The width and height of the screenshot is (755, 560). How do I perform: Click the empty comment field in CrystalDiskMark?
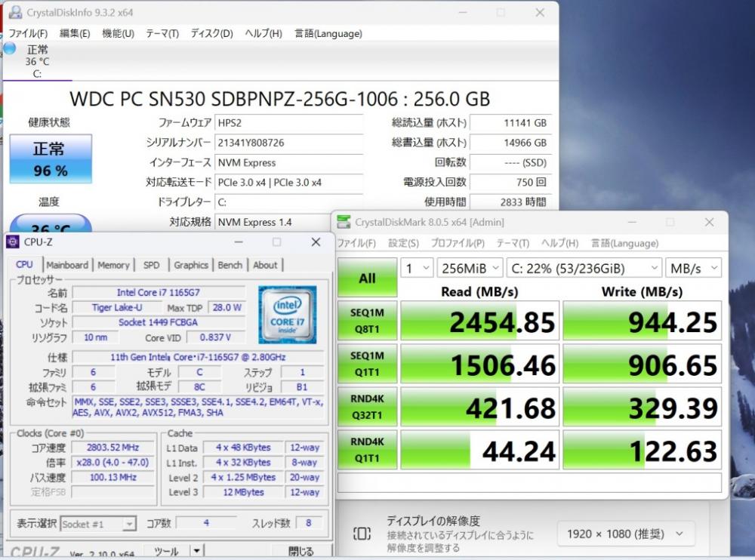529,482
